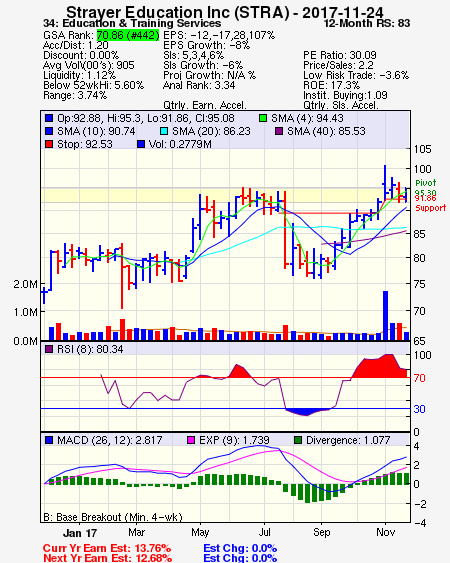Screen dimensions: 450x563
Task: Click the May date axis label
Action: [200, 532]
